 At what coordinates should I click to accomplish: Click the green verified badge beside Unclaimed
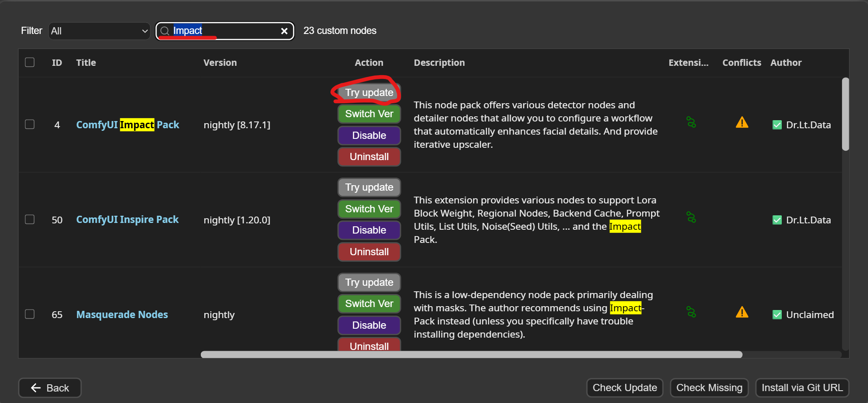pyautogui.click(x=777, y=315)
